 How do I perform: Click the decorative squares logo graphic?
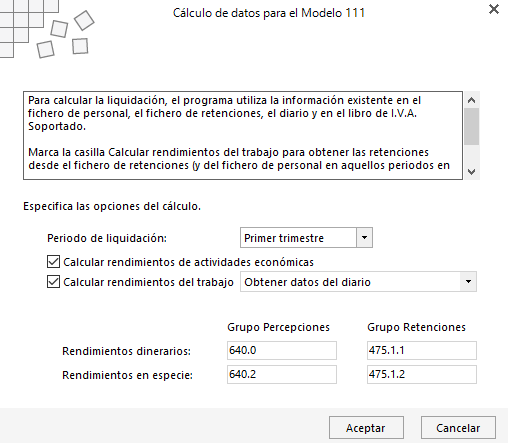click(x=47, y=29)
